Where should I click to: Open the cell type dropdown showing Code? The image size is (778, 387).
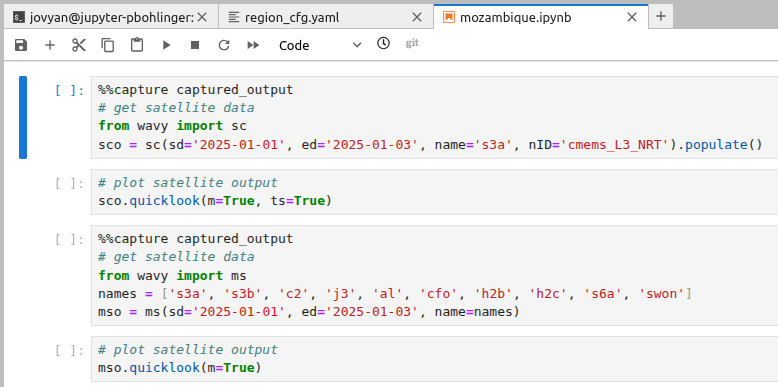tap(320, 45)
